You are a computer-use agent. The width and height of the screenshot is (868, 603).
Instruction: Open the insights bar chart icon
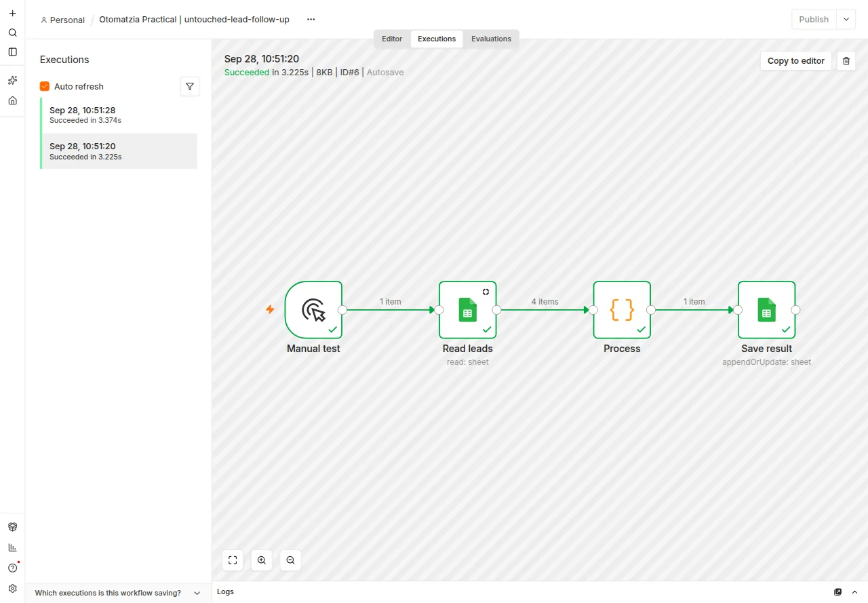(x=12, y=547)
